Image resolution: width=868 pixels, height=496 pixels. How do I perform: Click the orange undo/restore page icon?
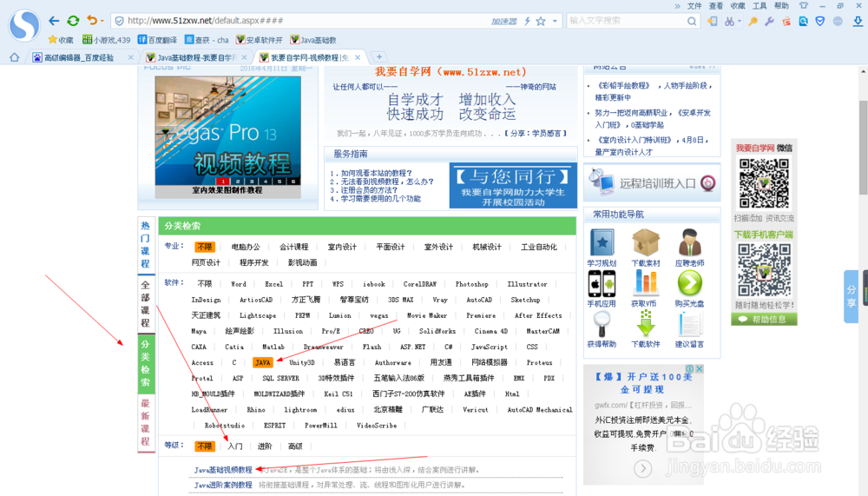92,21
